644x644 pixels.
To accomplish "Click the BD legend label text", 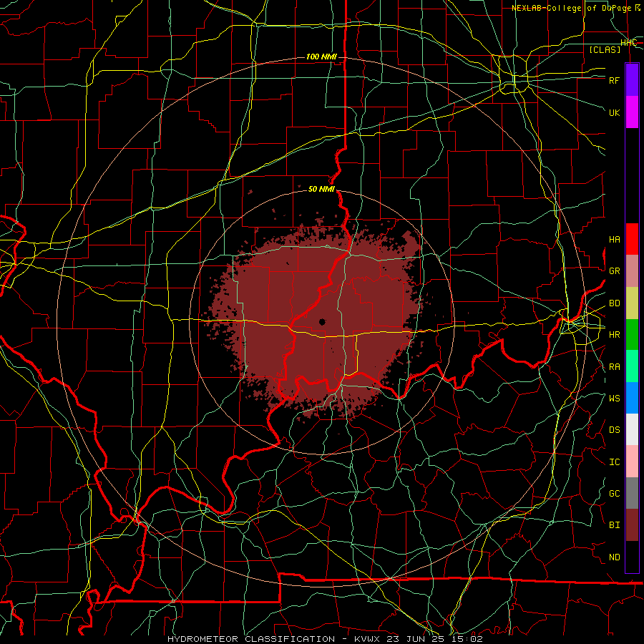I will coord(614,303).
